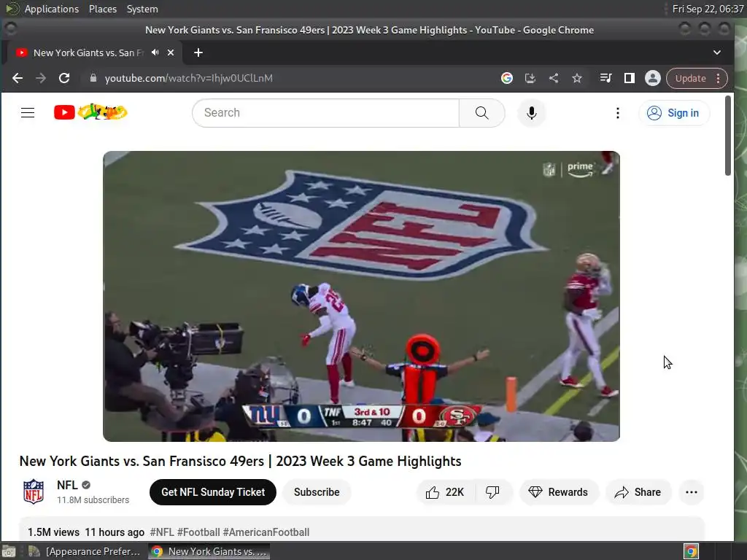Focus the YouTube Search field
747x560 pixels.
[x=326, y=113]
